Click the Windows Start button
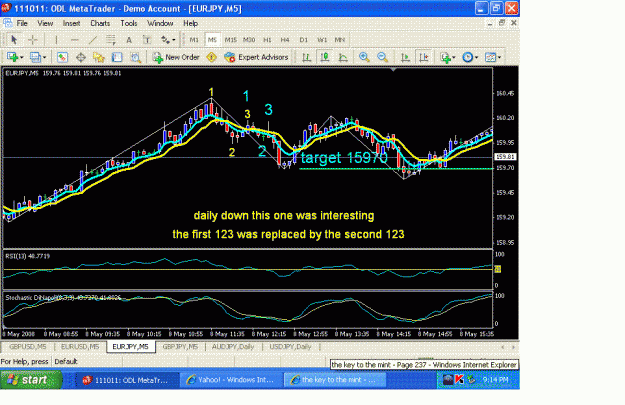 pos(31,380)
